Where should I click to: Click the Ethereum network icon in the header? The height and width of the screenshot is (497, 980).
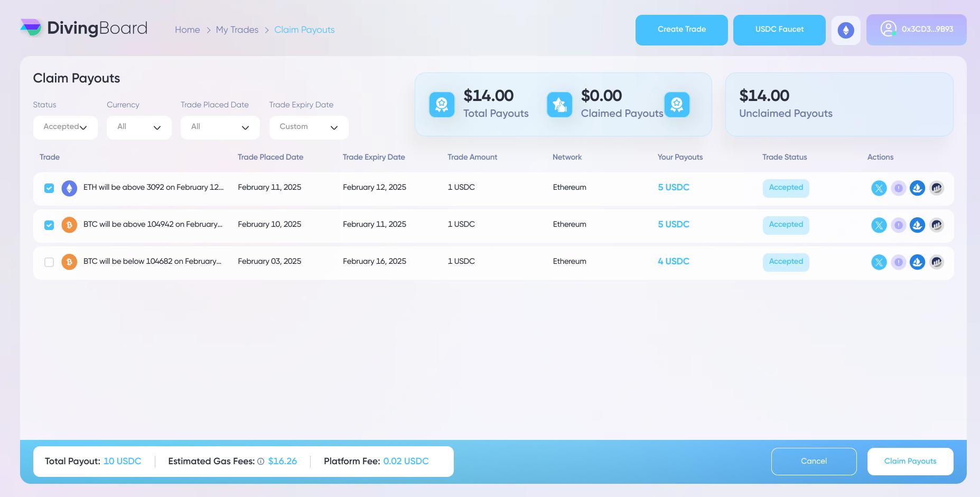coord(845,30)
